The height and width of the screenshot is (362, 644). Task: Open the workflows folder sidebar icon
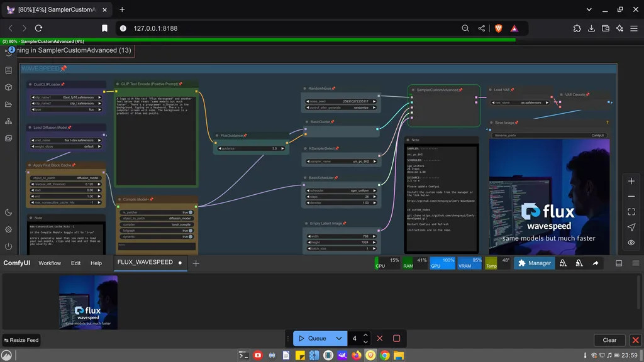[9, 105]
